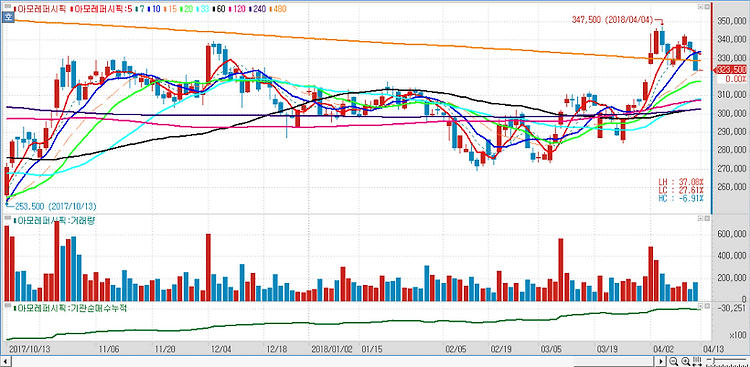Click the horizontal scrollbar track below the chart
Screen dimensions: 750x367
pyautogui.click(x=333, y=361)
